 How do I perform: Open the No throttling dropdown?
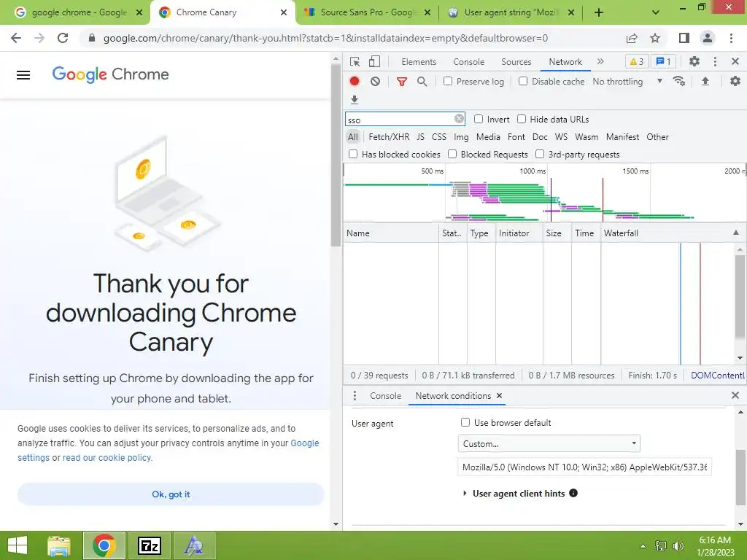pyautogui.click(x=627, y=82)
